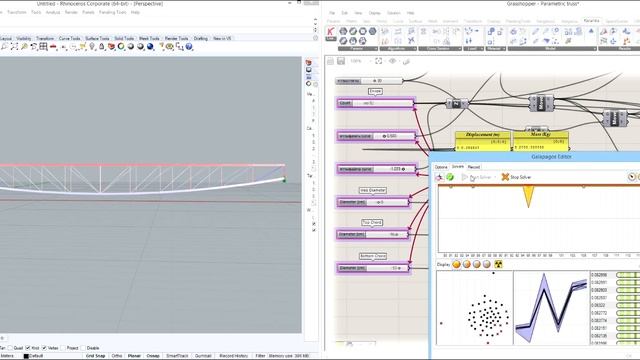Click the padlock icon in Rhino toolbar
640x360 pixels.
tap(102, 47)
